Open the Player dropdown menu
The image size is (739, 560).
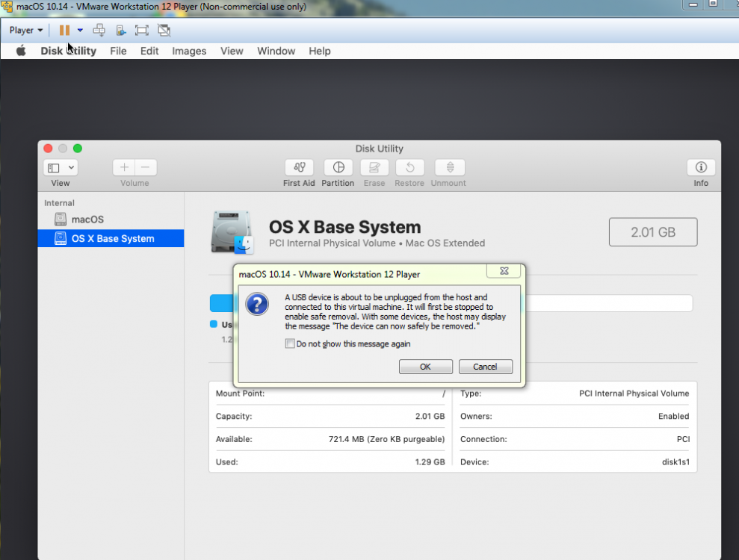pyautogui.click(x=26, y=30)
